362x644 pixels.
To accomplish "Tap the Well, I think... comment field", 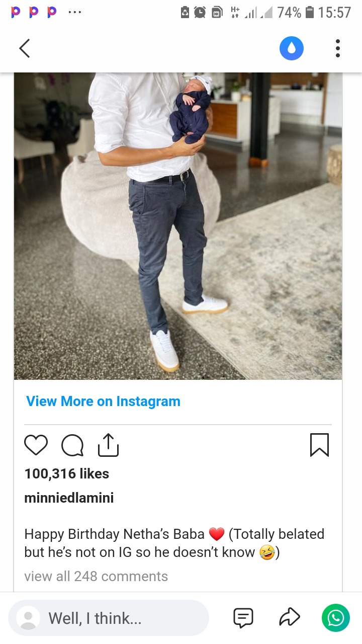I will [109, 618].
